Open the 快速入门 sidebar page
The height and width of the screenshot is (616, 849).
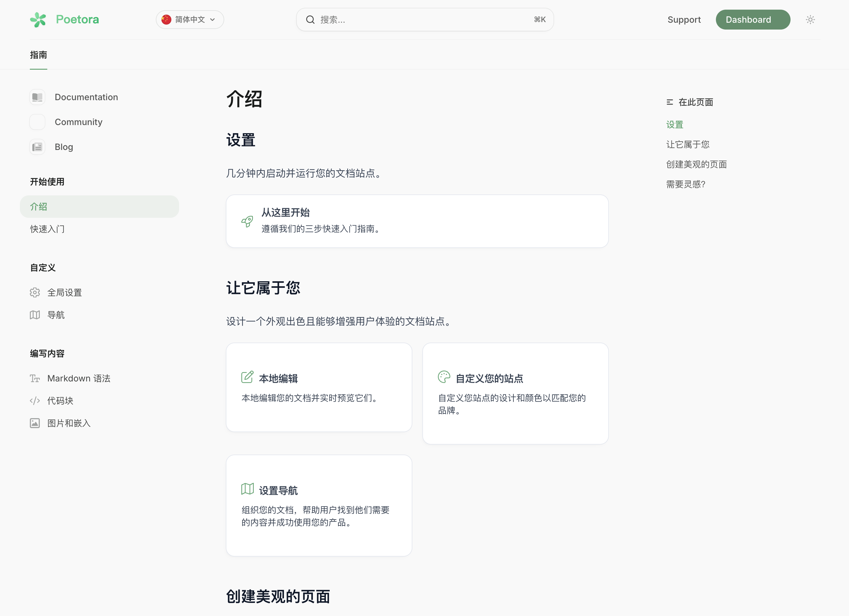pos(48,229)
